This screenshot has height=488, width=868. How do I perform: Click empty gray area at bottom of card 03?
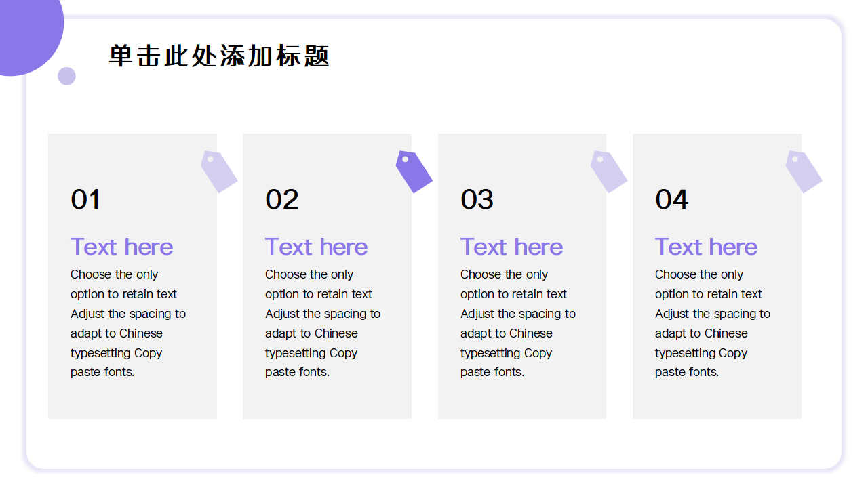click(x=521, y=400)
